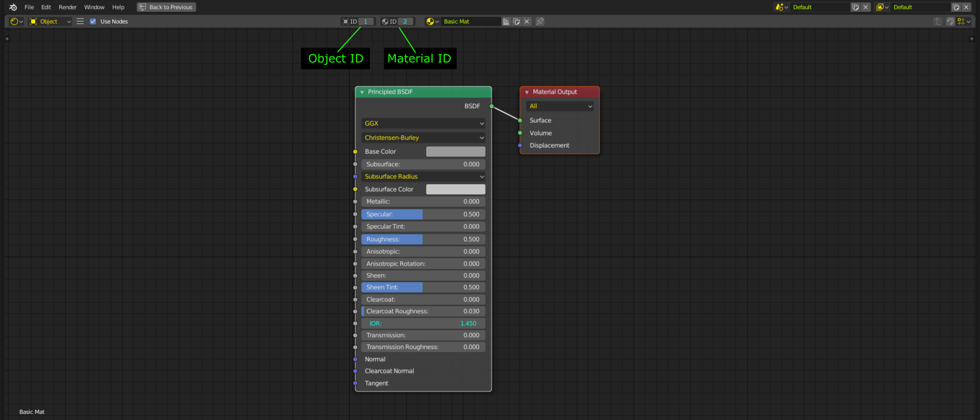Collapse the Material Output node
Screen dimensions: 980x420
pos(527,92)
